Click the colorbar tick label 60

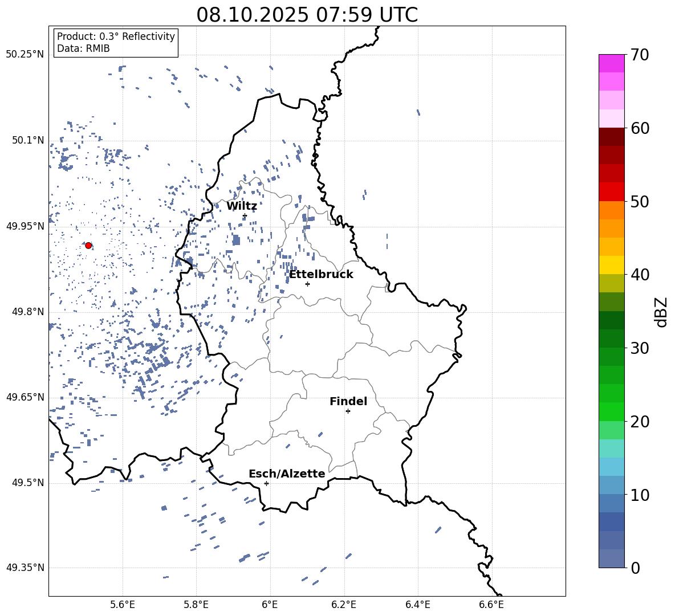(640, 128)
